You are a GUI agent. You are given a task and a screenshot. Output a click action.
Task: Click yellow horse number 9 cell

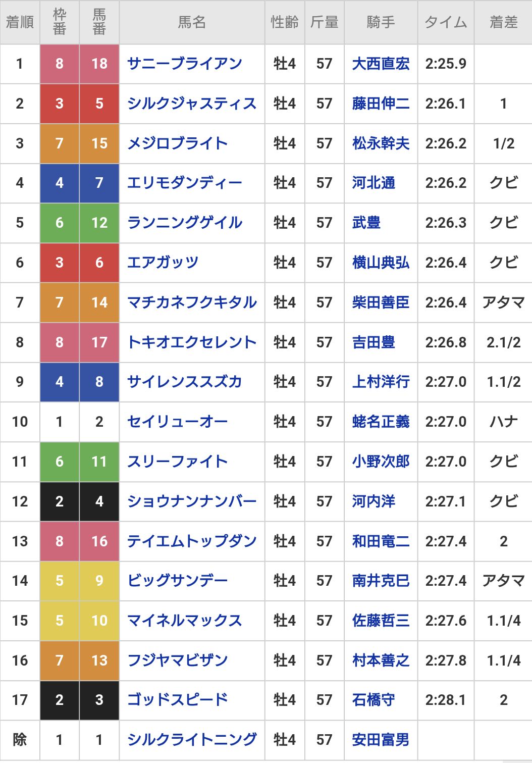[x=99, y=581]
